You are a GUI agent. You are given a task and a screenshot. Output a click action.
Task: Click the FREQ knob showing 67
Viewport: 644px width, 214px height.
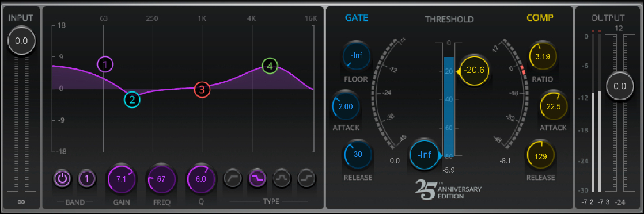pyautogui.click(x=161, y=179)
